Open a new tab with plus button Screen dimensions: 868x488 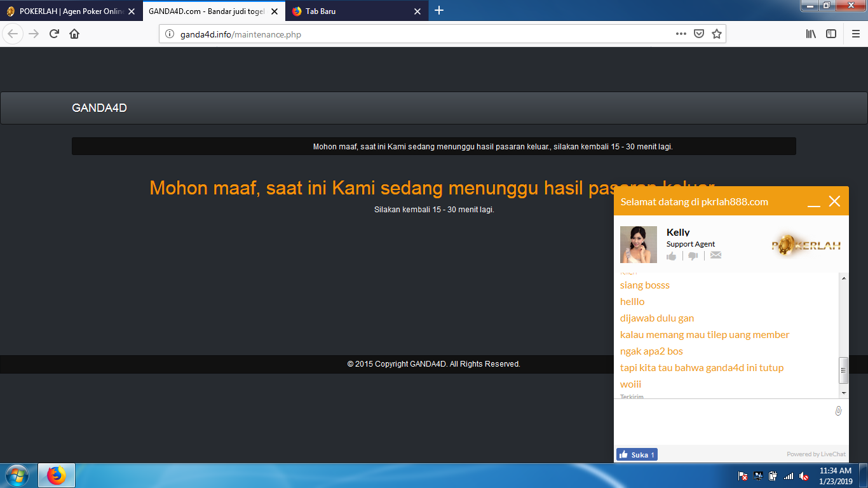tap(439, 11)
